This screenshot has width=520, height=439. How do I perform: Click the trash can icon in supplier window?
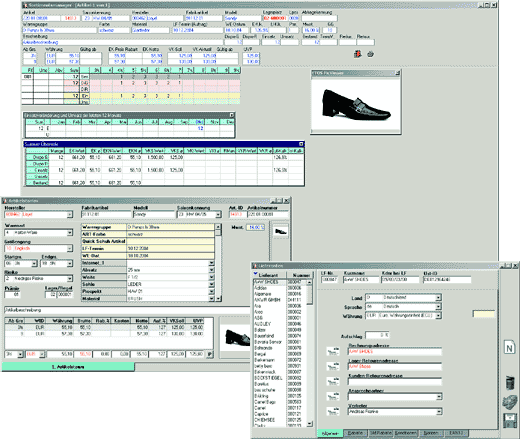(510, 383)
